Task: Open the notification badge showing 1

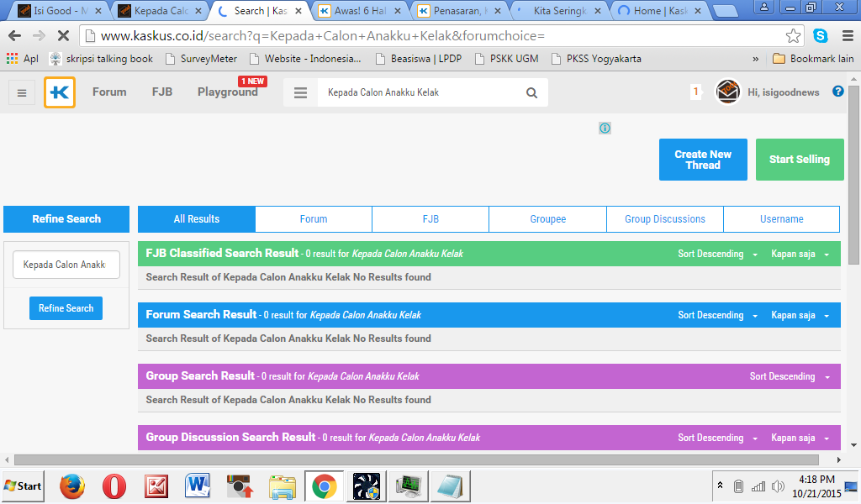Action: point(695,92)
